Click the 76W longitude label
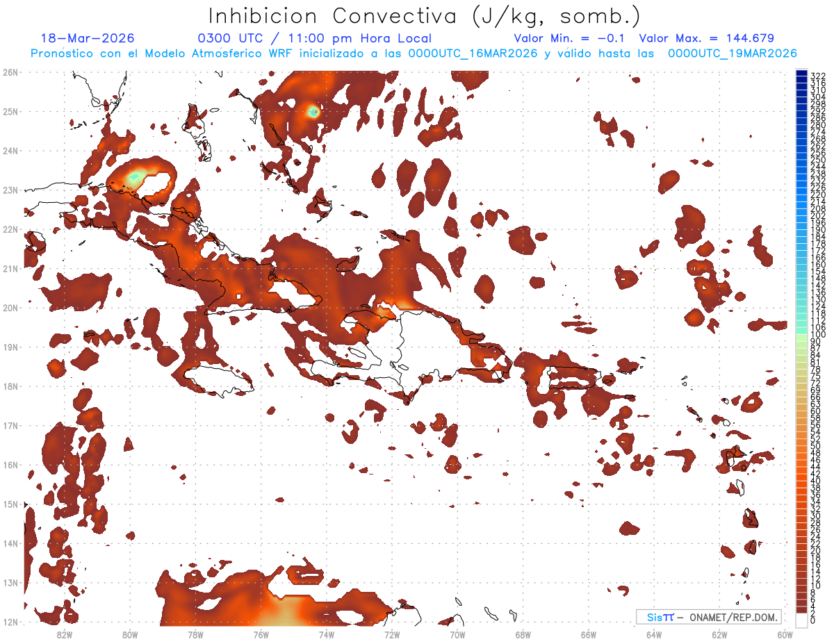The width and height of the screenshot is (834, 644). 261,635
